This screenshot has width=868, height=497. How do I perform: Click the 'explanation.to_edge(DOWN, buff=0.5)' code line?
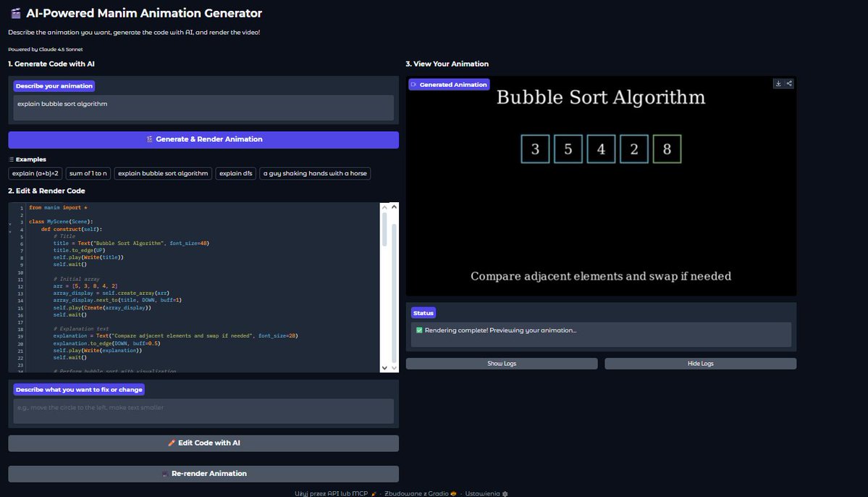tap(107, 343)
